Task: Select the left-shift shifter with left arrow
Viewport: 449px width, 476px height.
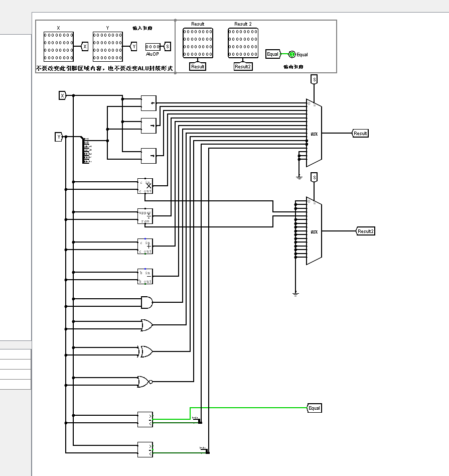Action: point(148,103)
